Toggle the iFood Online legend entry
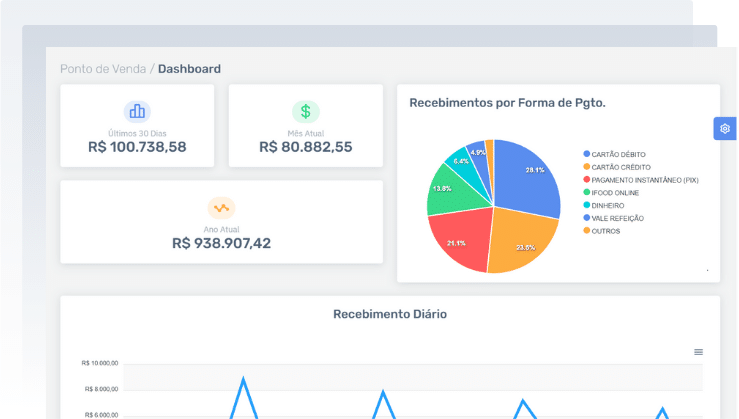The width and height of the screenshot is (739, 419). point(615,192)
